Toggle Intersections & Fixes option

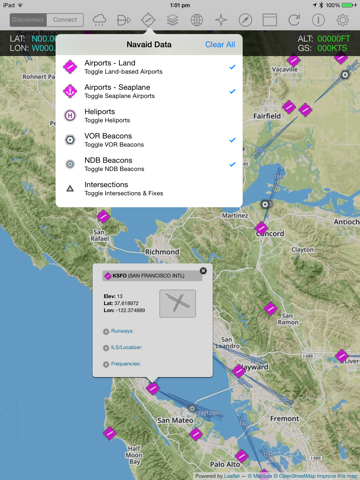point(149,189)
